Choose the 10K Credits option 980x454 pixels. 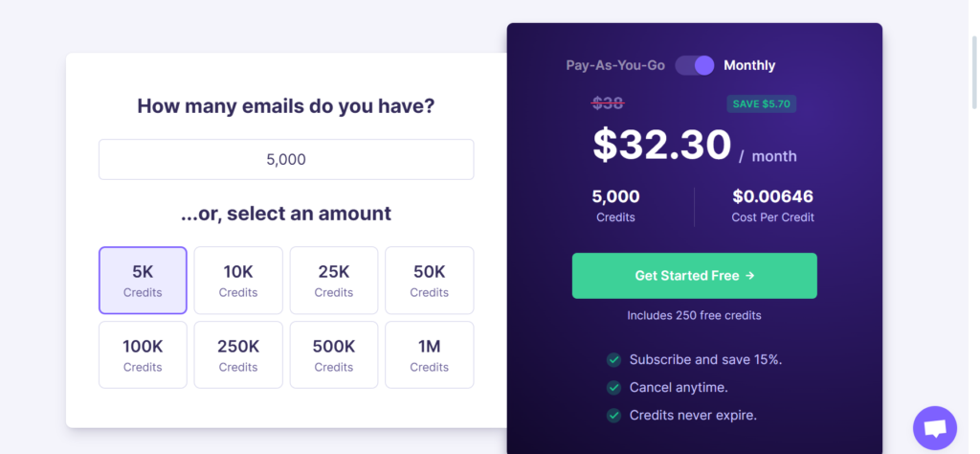coord(238,280)
